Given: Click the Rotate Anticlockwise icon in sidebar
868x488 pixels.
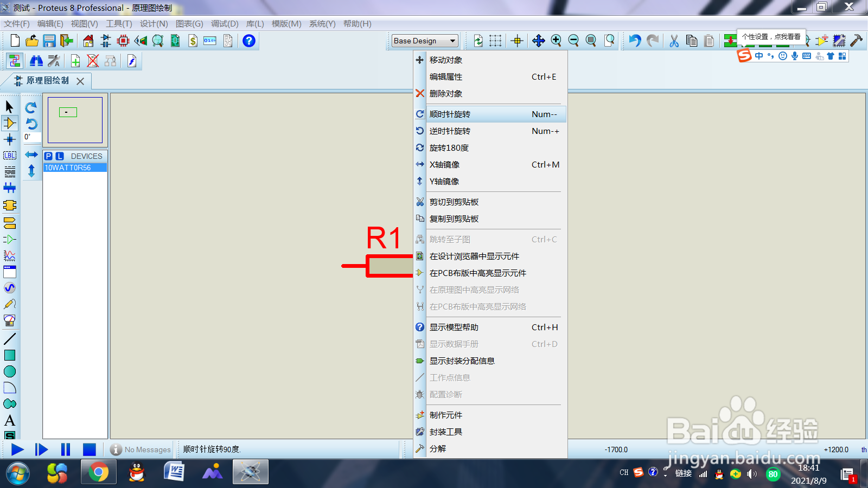Looking at the screenshot, I should tap(31, 124).
